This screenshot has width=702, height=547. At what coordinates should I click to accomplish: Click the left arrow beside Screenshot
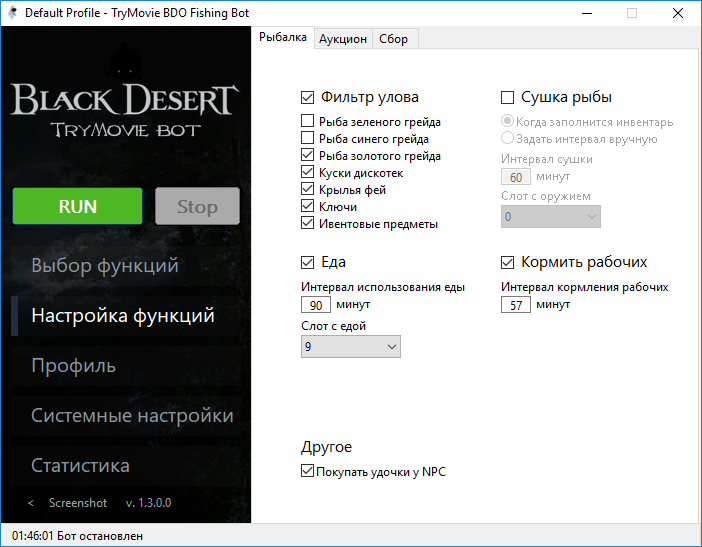tap(31, 504)
